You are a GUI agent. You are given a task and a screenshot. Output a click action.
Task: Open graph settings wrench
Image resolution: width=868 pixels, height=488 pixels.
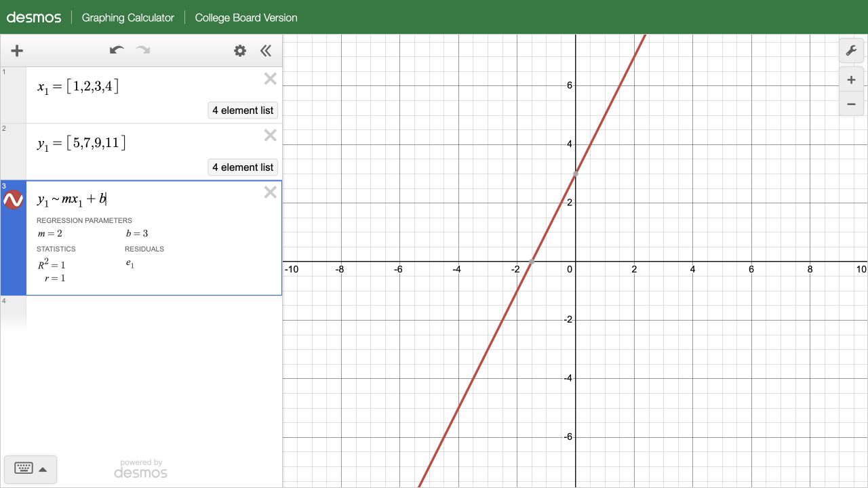click(x=852, y=51)
